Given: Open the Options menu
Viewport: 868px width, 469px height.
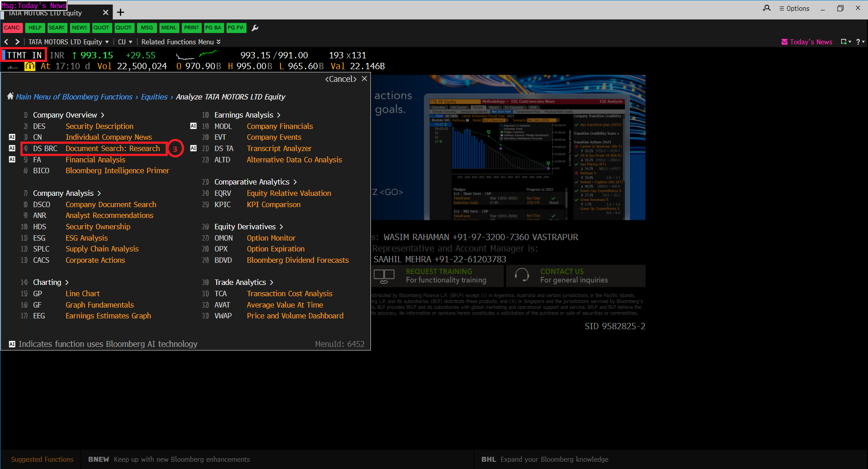Looking at the screenshot, I should [794, 8].
